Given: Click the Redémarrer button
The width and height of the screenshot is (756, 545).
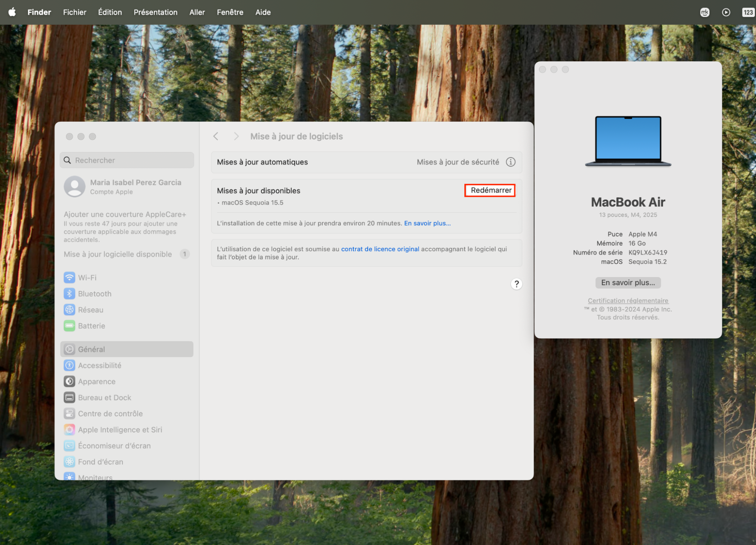Looking at the screenshot, I should pos(490,190).
